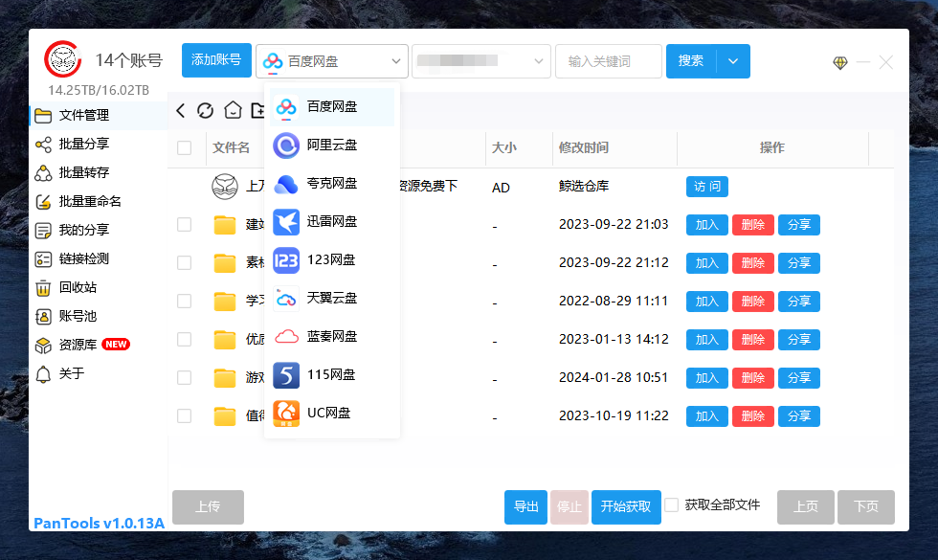938x560 pixels.
Task: Expand the arrow next to the 搜索 button
Action: coord(733,60)
